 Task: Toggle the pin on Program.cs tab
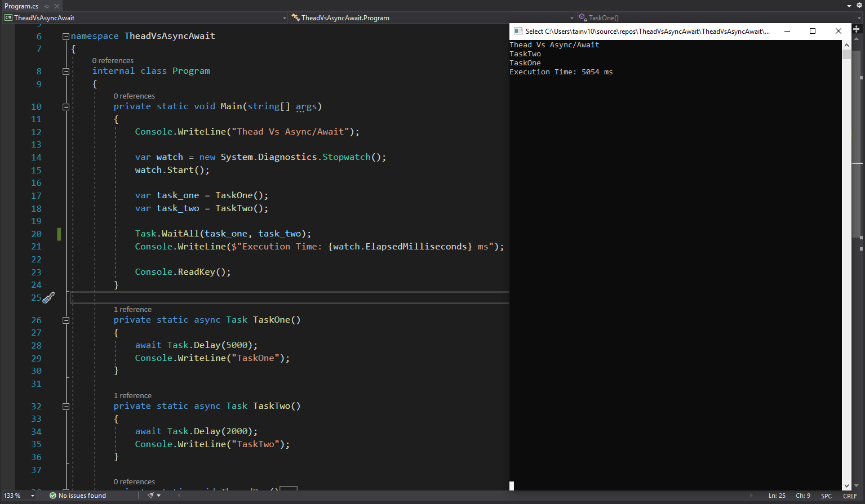click(x=47, y=6)
